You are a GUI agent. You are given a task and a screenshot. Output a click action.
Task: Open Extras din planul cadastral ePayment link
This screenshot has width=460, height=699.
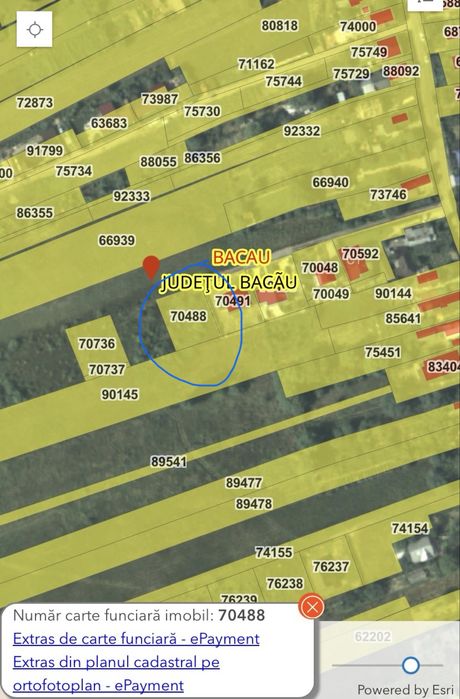[x=116, y=673]
